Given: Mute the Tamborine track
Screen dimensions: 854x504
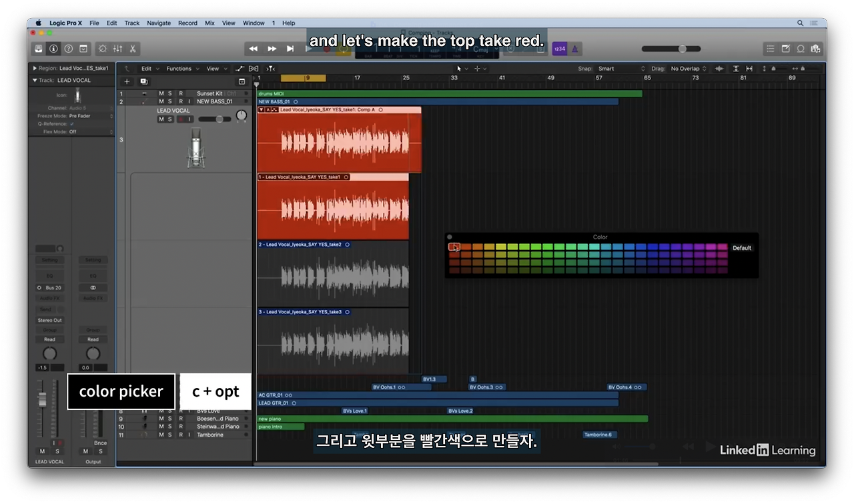Looking at the screenshot, I should click(x=161, y=435).
